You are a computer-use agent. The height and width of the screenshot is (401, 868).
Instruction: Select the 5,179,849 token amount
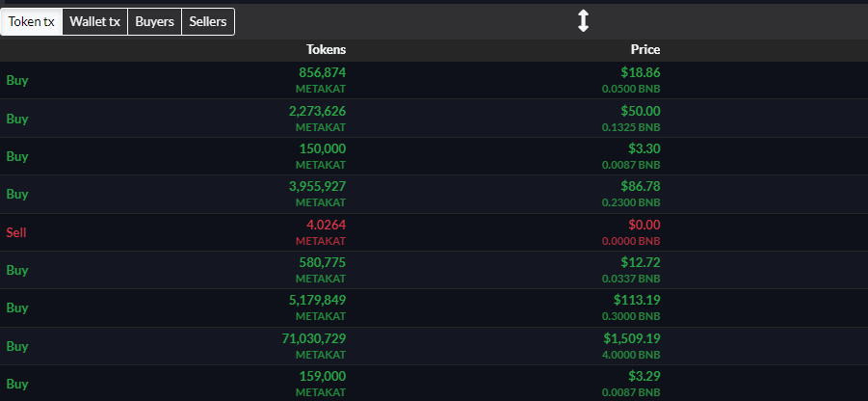pyautogui.click(x=317, y=300)
